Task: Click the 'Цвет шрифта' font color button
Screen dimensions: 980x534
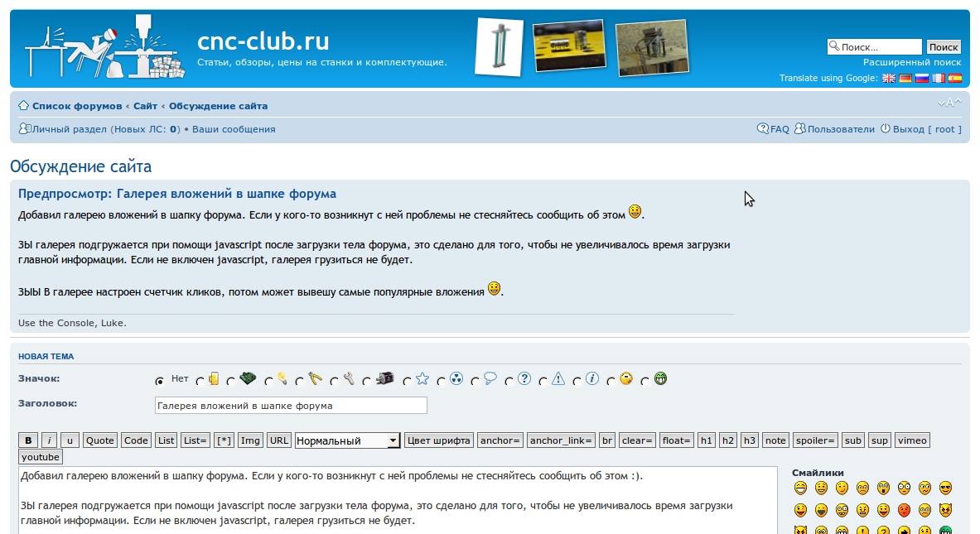Action: point(439,440)
